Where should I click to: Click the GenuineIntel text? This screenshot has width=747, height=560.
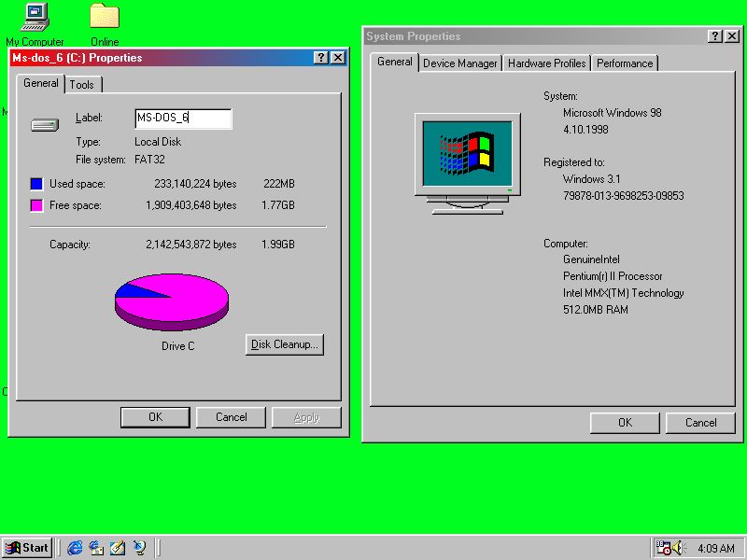(x=591, y=259)
